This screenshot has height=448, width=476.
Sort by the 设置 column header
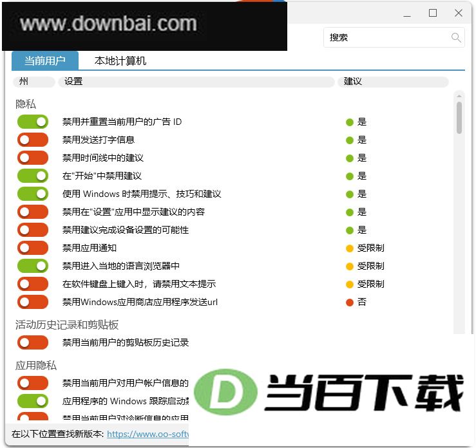[196, 81]
